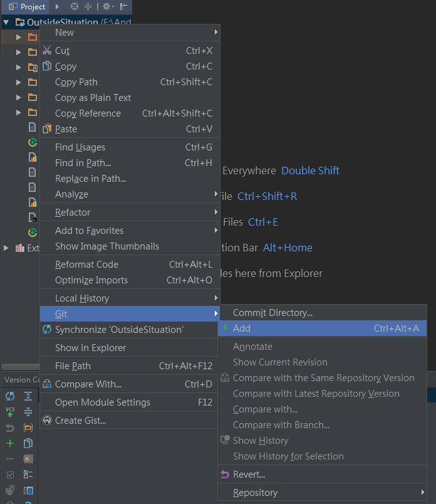Open the Project view dropdown selector
The width and height of the screenshot is (436, 504).
click(28, 6)
